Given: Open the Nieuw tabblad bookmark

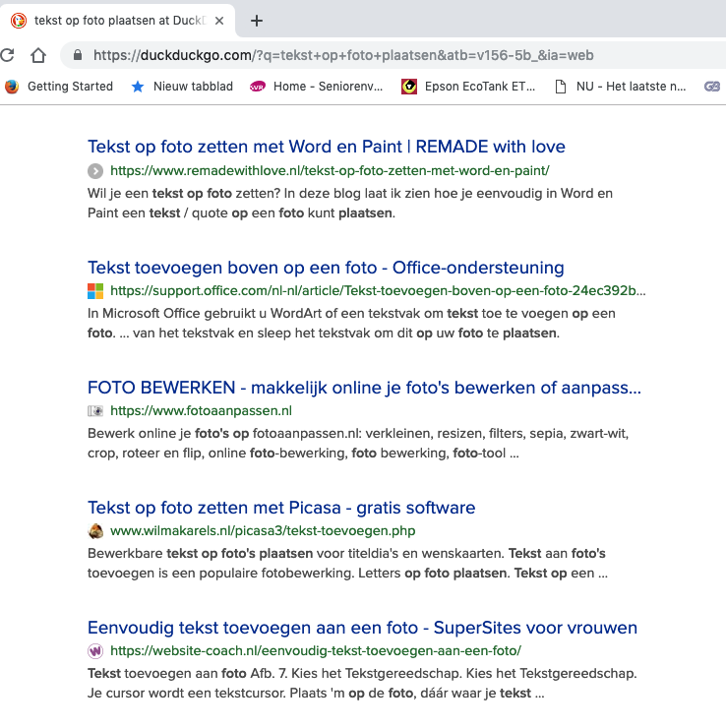Looking at the screenshot, I should pyautogui.click(x=182, y=87).
